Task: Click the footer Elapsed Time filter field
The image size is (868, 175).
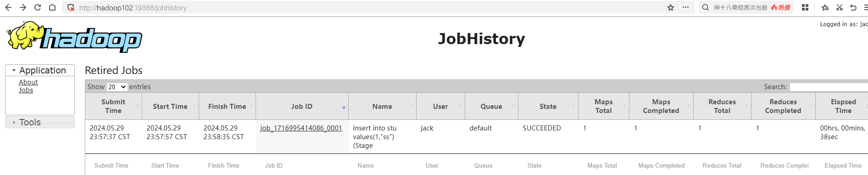Action: pos(844,166)
